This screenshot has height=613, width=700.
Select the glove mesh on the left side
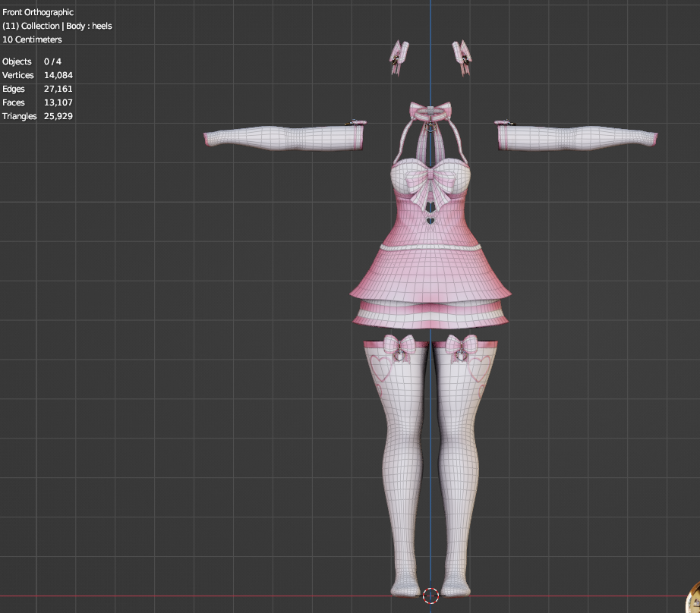click(x=285, y=137)
